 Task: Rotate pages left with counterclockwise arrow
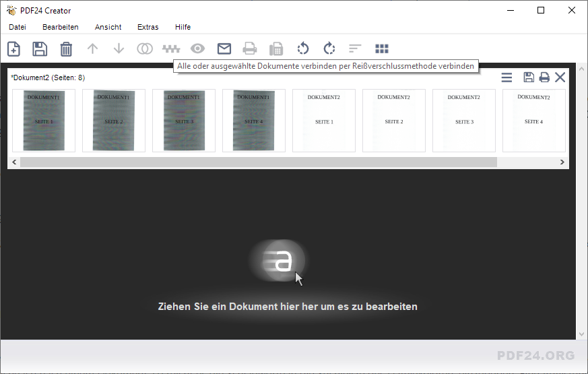(x=303, y=49)
